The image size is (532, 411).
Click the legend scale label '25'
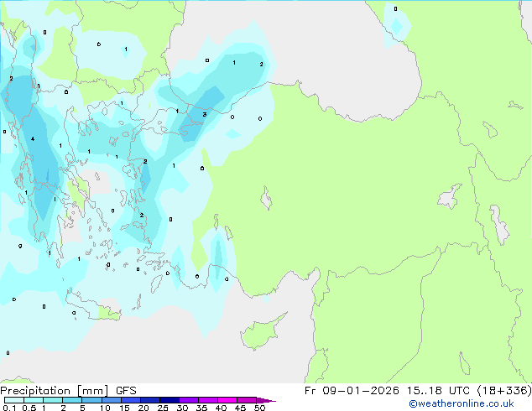pyautogui.click(x=163, y=408)
